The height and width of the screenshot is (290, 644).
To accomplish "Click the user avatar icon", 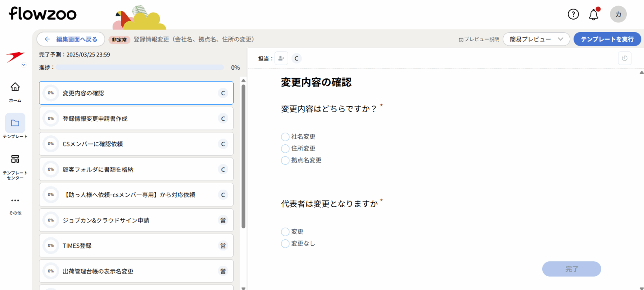I will tap(618, 15).
